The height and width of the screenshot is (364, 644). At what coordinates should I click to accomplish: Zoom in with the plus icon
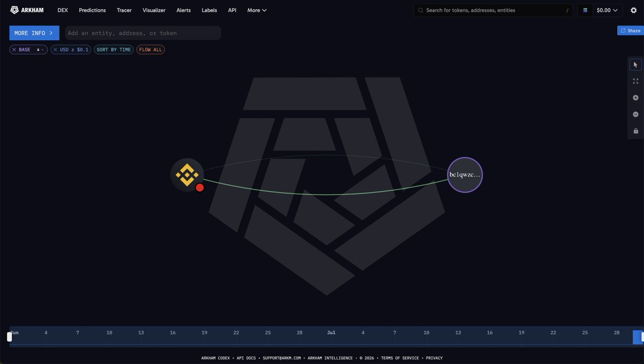pos(635,98)
